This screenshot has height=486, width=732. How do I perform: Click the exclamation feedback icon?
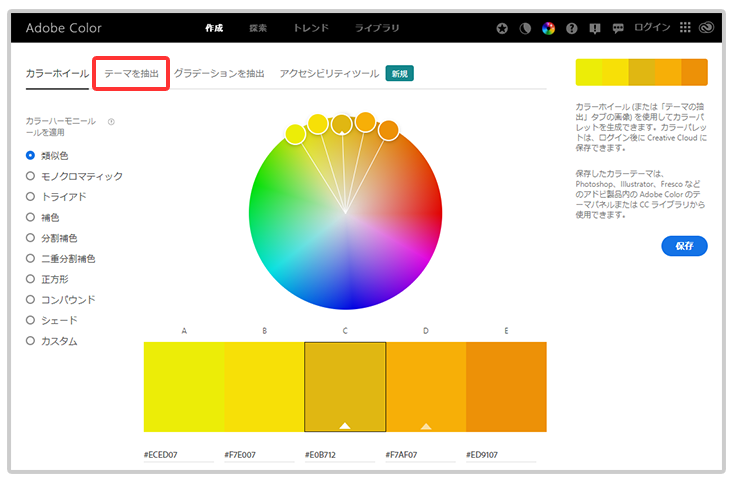(x=595, y=29)
